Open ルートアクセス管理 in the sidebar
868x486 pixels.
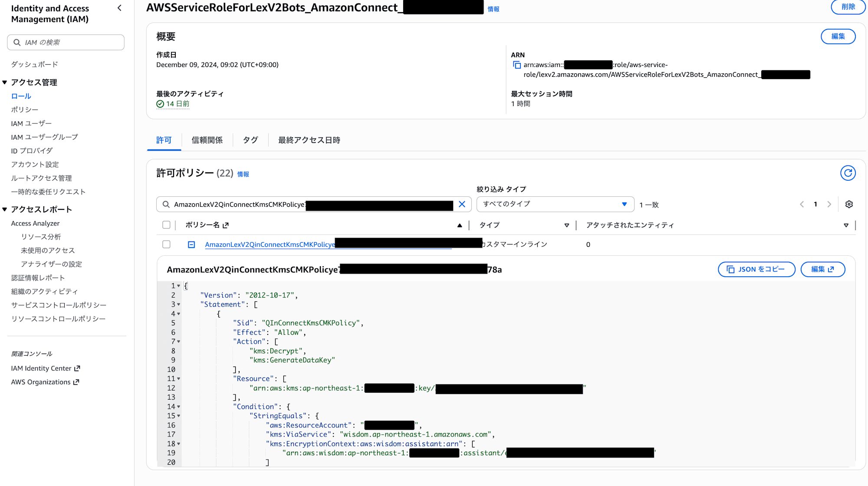click(x=42, y=178)
